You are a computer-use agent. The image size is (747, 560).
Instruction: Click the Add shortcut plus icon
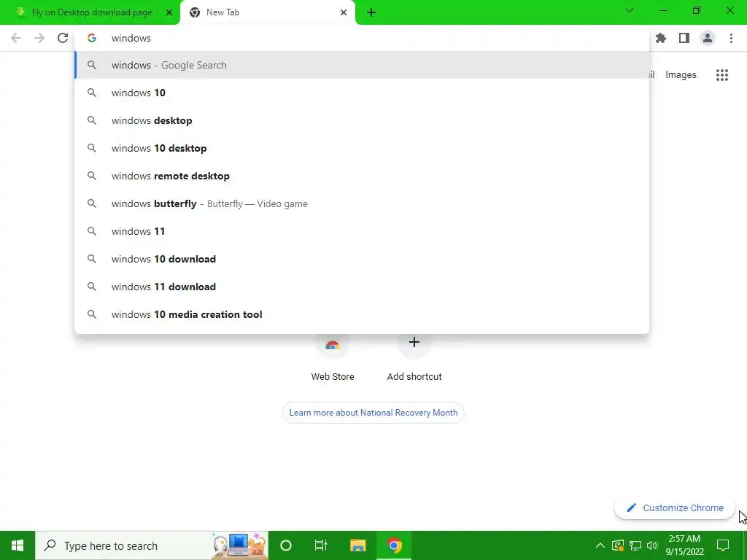414,342
